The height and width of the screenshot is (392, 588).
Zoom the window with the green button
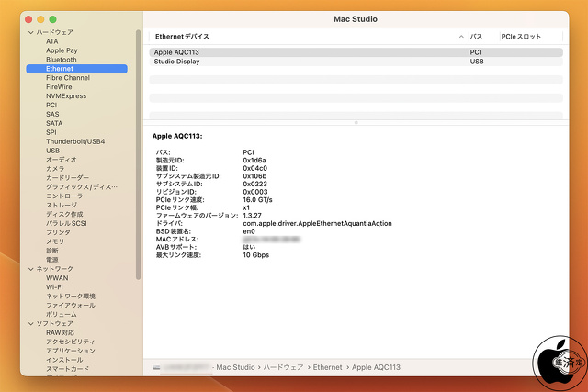coord(53,19)
